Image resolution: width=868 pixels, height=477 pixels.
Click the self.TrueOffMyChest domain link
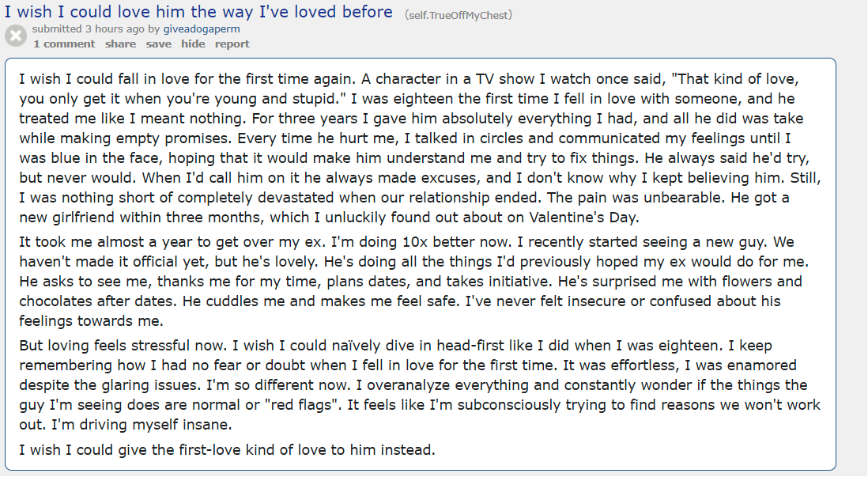pyautogui.click(x=459, y=14)
